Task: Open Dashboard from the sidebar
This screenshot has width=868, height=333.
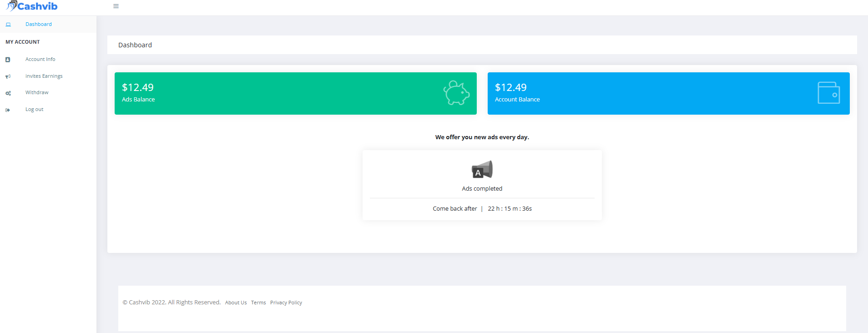Action: click(39, 25)
